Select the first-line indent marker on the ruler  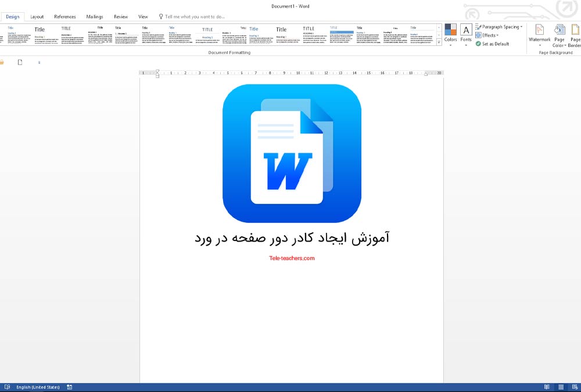pyautogui.click(x=157, y=71)
